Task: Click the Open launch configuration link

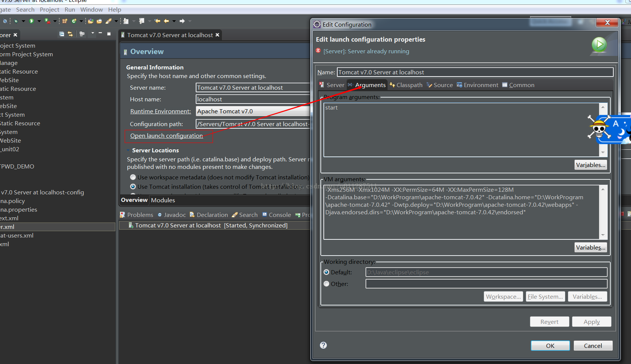Action: click(166, 135)
